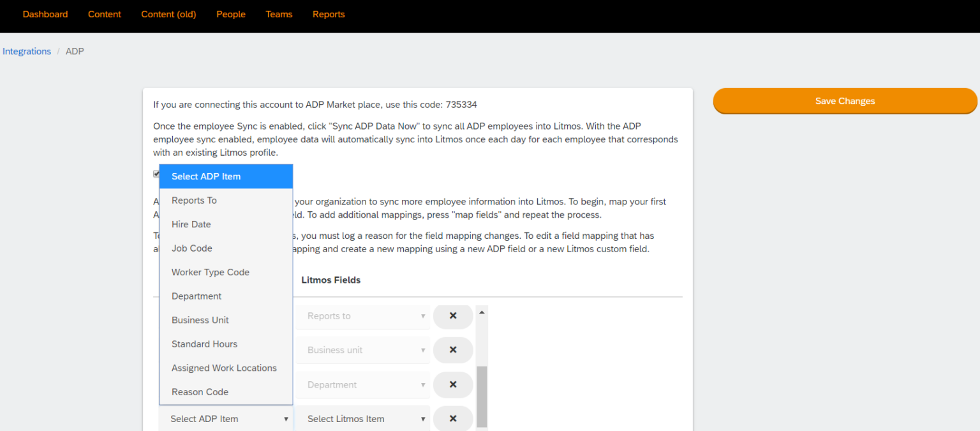Click the mapping list scrollbar thumb
Image resolution: width=980 pixels, height=431 pixels.
tap(482, 397)
